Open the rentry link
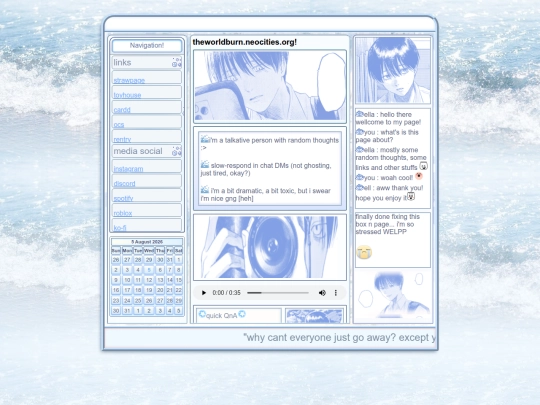Screen dimensions: 540x405 point(122,139)
